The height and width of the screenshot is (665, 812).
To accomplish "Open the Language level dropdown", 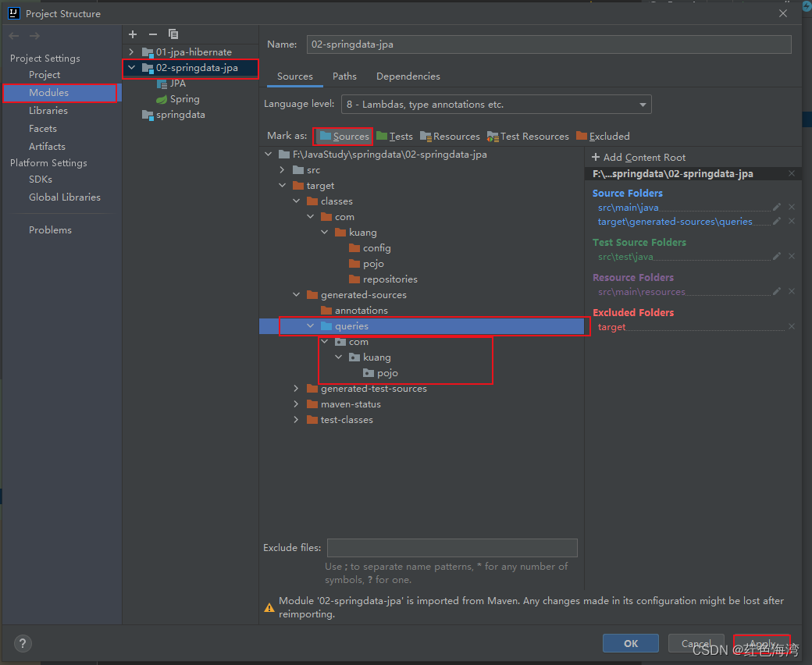I will [643, 104].
